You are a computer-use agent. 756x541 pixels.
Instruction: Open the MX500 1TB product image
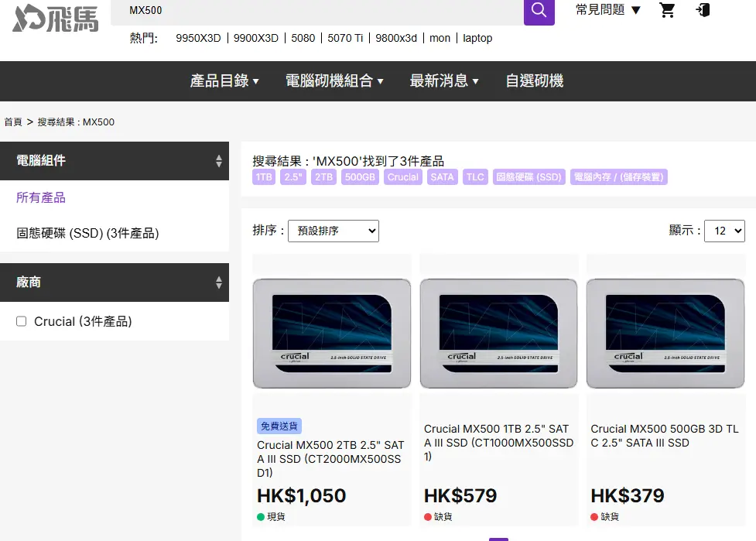point(498,333)
